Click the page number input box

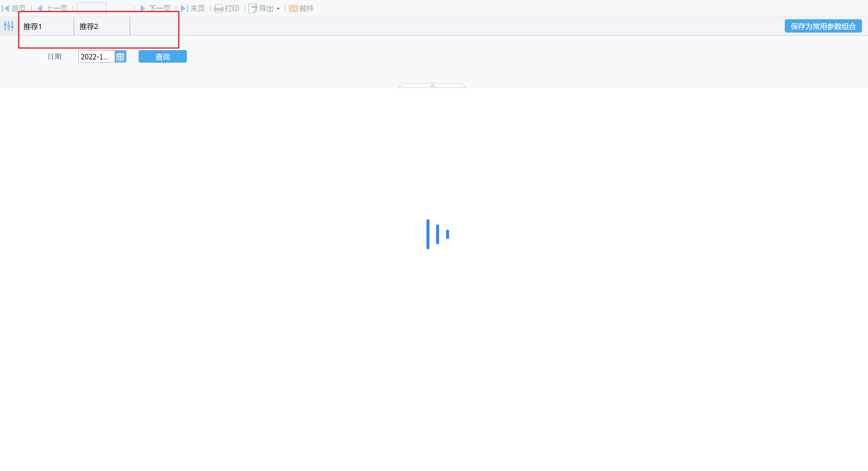click(x=92, y=8)
